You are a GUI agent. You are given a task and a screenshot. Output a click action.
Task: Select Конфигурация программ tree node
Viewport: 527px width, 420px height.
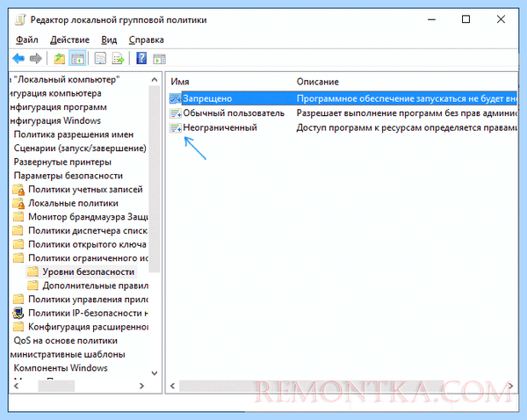(59, 107)
